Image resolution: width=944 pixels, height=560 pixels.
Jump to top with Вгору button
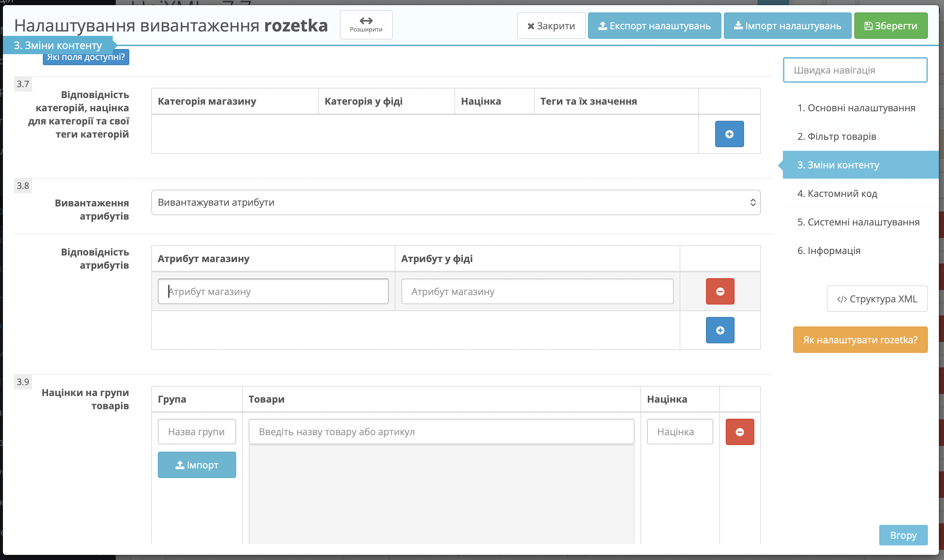point(903,535)
